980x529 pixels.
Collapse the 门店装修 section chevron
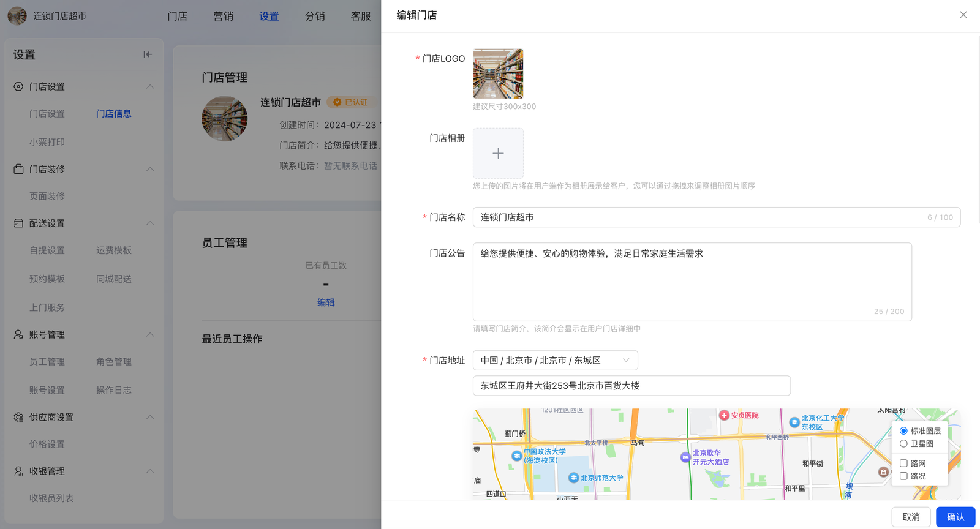click(150, 169)
